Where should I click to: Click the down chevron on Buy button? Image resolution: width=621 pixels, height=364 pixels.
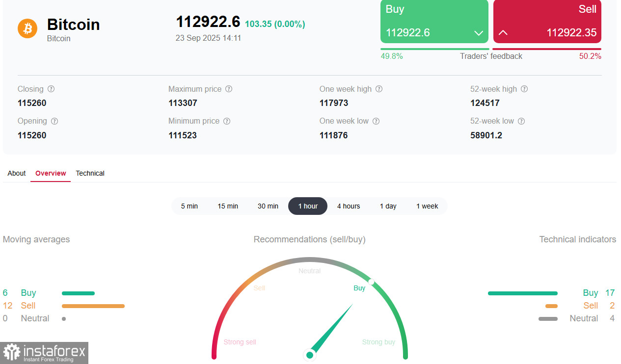pyautogui.click(x=479, y=33)
